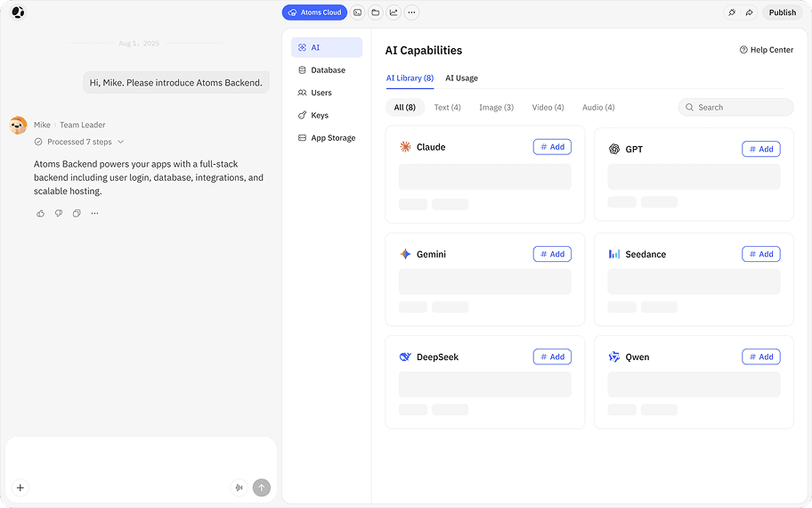Switch to the AI Usage tab
The height and width of the screenshot is (508, 812).
click(461, 78)
